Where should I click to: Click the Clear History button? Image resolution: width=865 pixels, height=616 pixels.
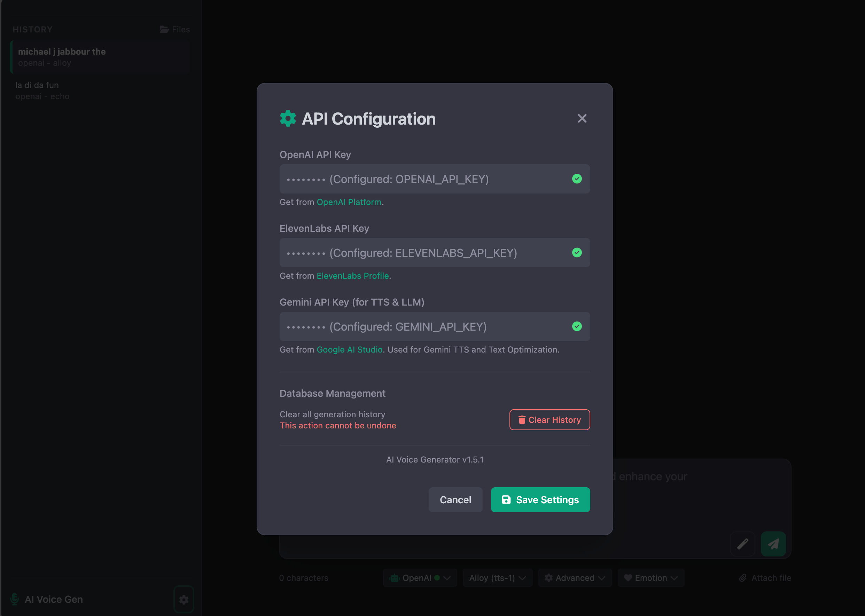pyautogui.click(x=549, y=419)
